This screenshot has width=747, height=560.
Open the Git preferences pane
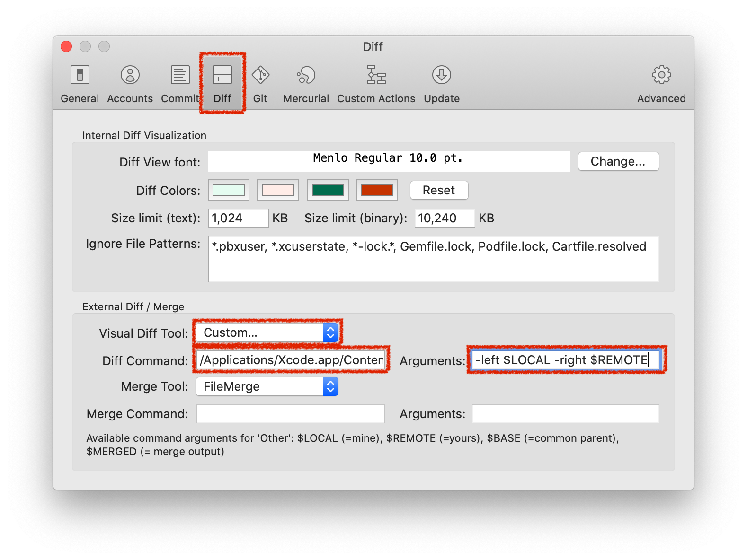click(260, 84)
